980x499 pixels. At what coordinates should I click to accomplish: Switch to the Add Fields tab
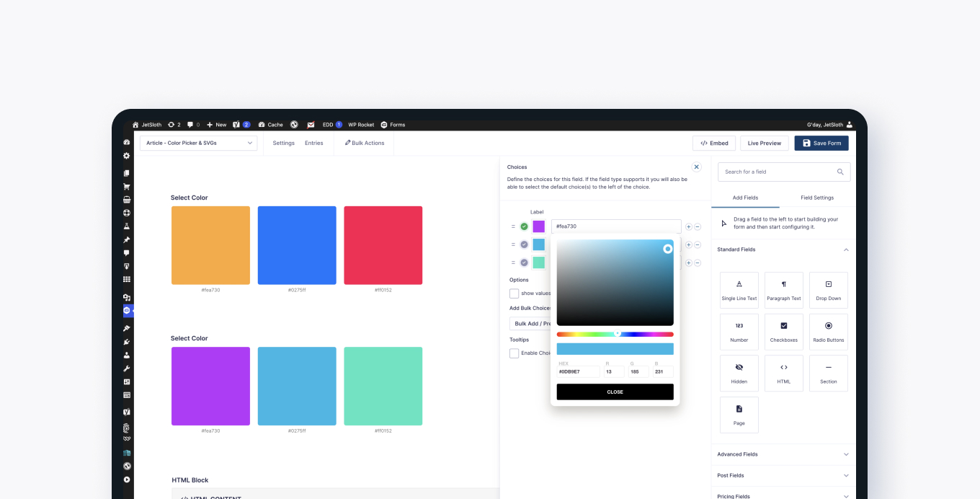point(745,198)
